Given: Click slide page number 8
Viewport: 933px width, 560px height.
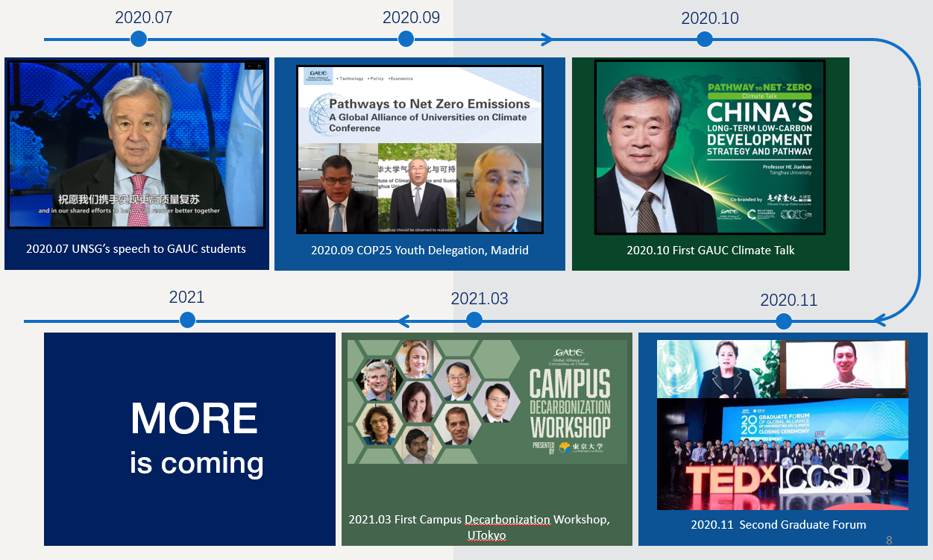Looking at the screenshot, I should [x=888, y=540].
